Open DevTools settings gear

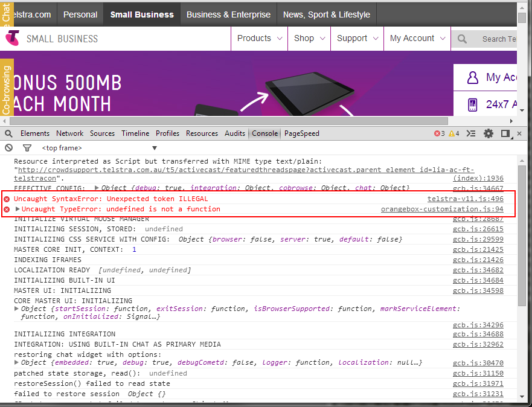(489, 133)
